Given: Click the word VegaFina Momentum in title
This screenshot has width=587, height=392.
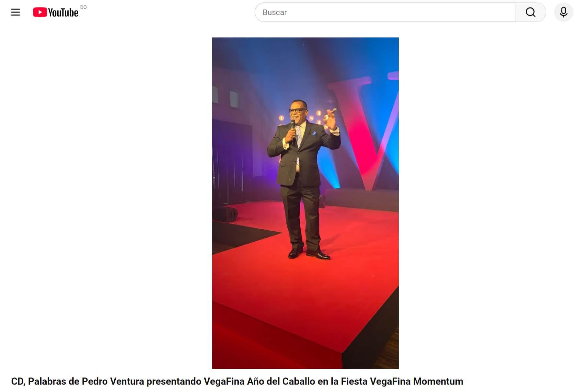Looking at the screenshot, I should coord(416,381).
